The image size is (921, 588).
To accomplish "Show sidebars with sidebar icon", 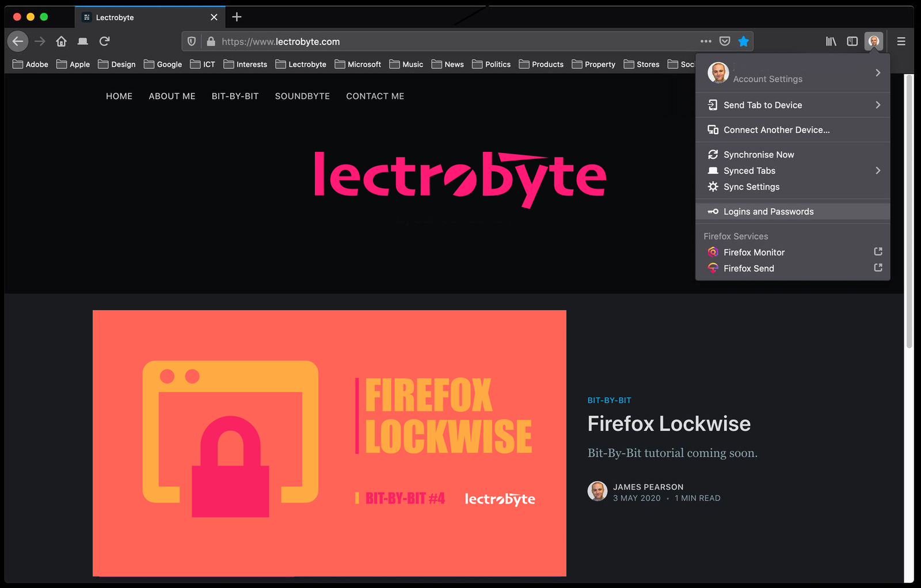I will point(853,41).
